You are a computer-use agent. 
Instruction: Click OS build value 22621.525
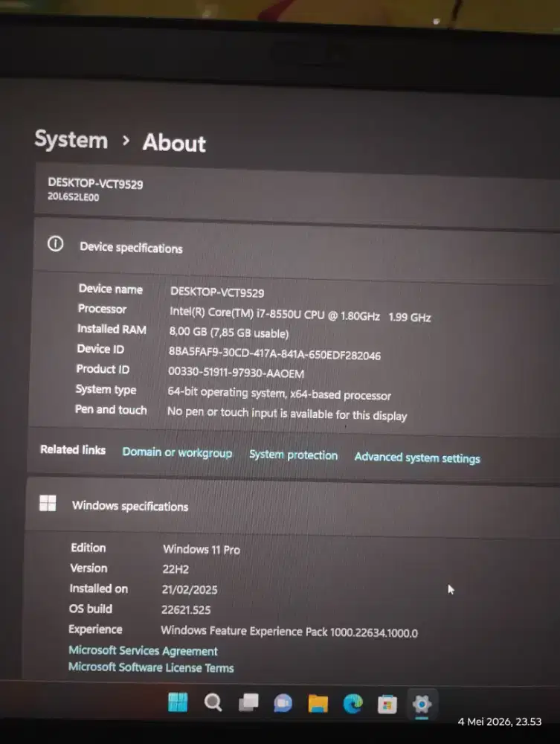point(186,610)
